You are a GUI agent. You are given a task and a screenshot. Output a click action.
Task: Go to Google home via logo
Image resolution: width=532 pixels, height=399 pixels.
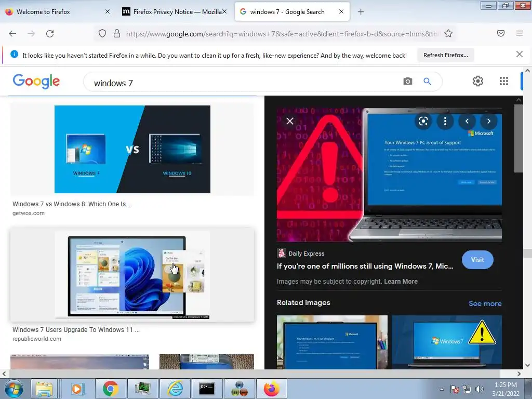point(36,82)
